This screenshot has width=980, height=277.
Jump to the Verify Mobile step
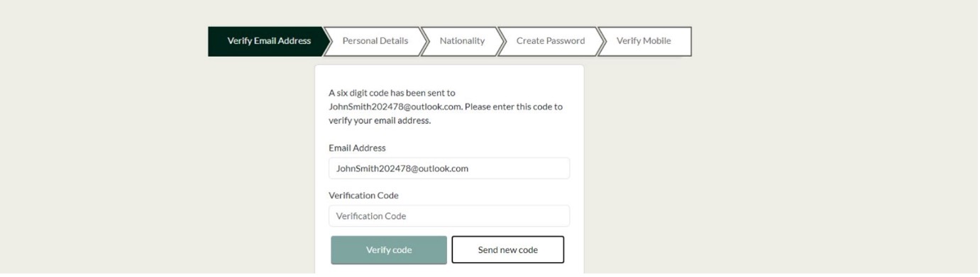644,41
